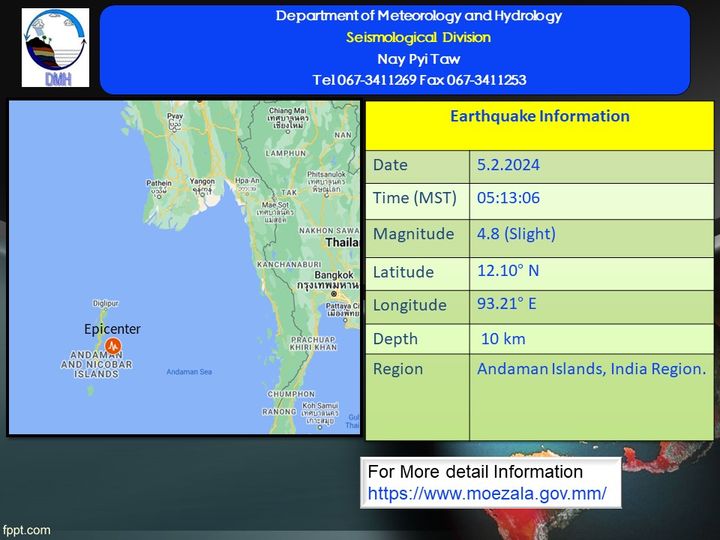Click the Pathein label on the map
Screen dimensions: 720x540
point(159,185)
